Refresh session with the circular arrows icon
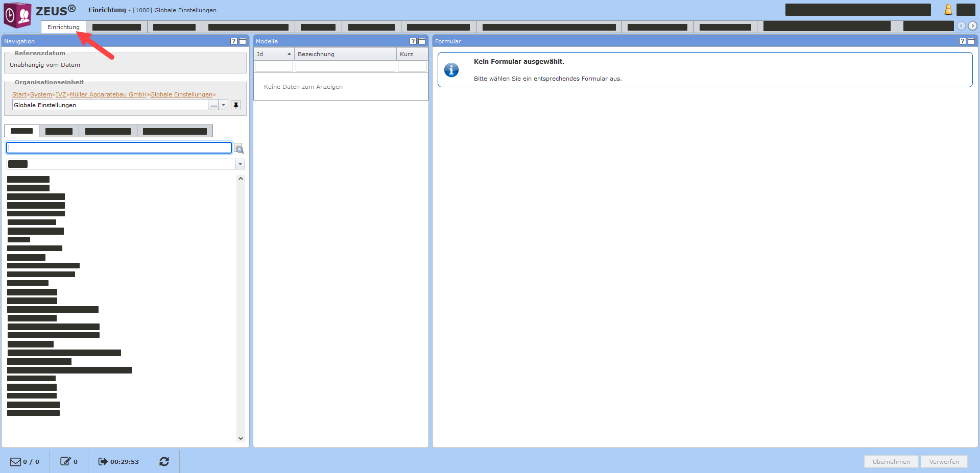The height and width of the screenshot is (473, 980). pos(164,461)
